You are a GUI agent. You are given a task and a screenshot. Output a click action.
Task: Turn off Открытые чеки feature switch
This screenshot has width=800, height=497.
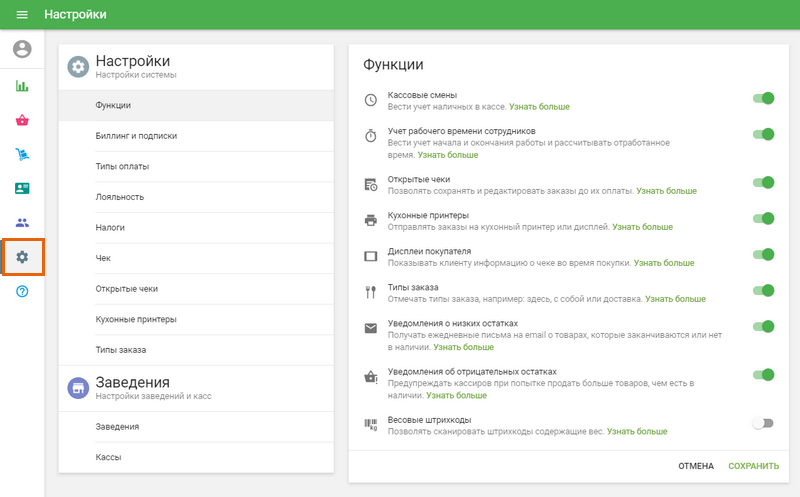(x=763, y=183)
